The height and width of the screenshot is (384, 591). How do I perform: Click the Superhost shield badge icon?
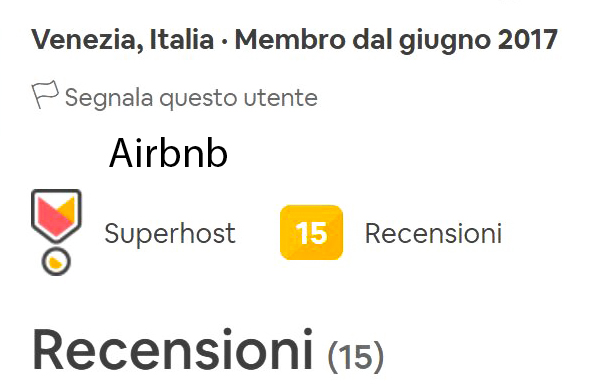56,215
